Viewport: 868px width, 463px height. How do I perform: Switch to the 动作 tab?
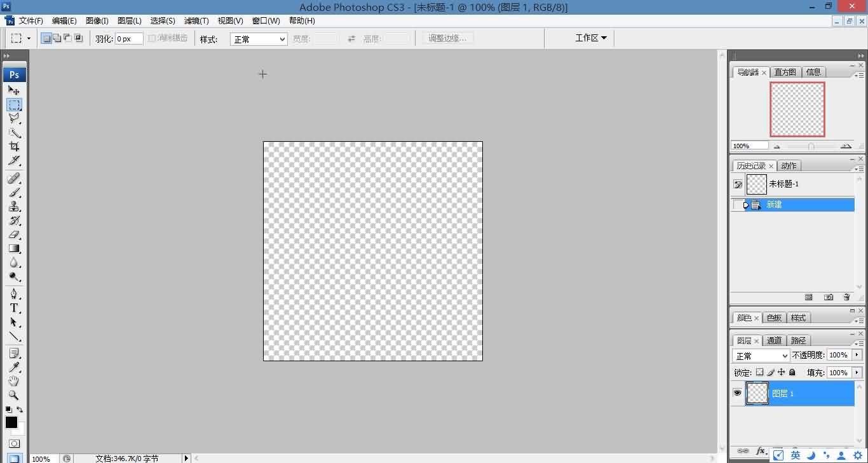point(789,165)
